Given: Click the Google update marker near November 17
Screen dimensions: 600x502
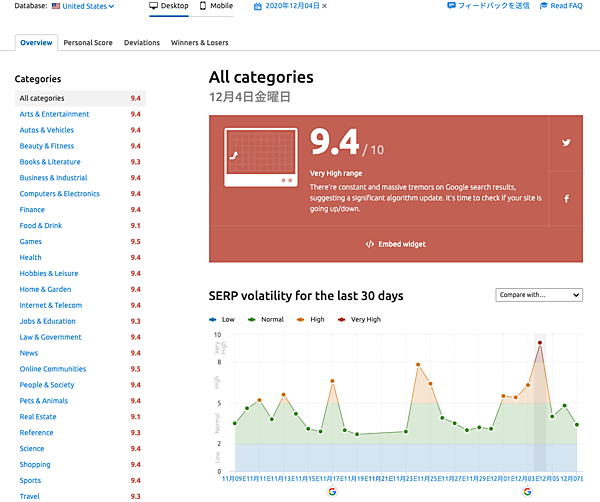Looking at the screenshot, I should click(x=332, y=491).
